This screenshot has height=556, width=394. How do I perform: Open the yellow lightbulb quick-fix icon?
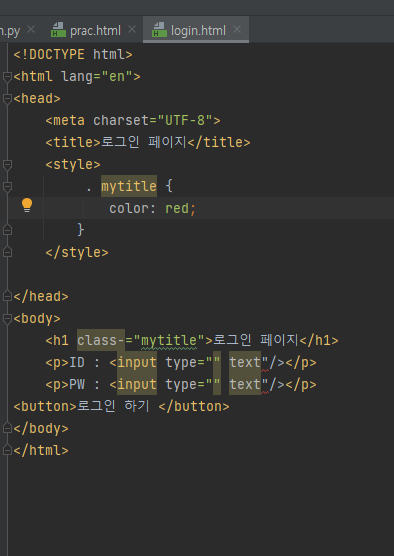pyautogui.click(x=27, y=205)
